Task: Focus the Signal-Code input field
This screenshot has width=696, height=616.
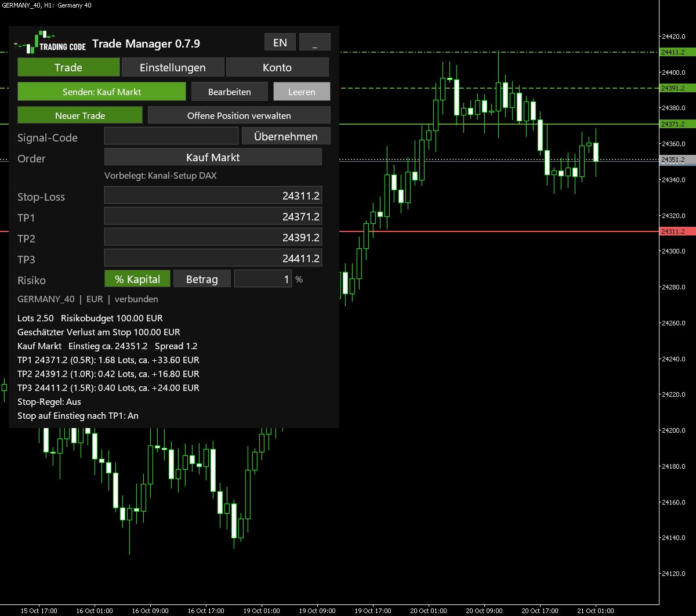Action: (171, 136)
